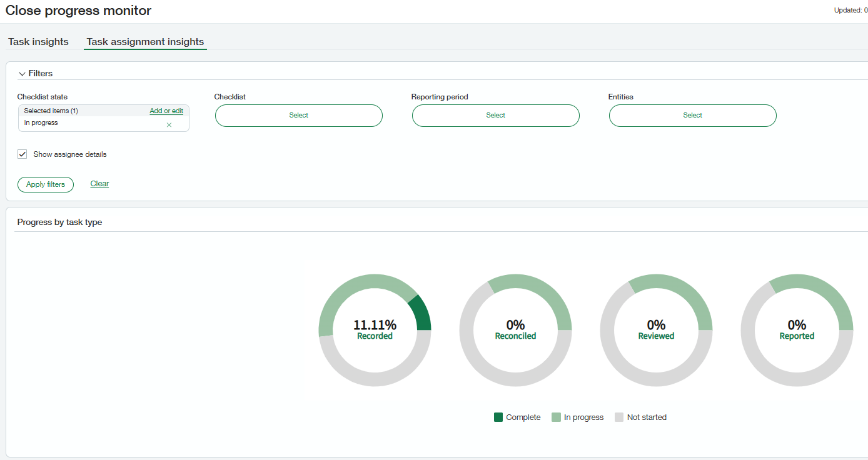The image size is (868, 460).
Task: Open the Entities Select dropdown
Action: point(693,116)
